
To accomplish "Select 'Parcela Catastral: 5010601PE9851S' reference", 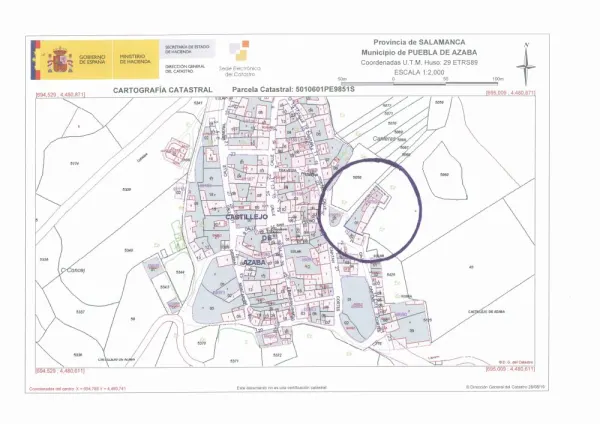I will tap(293, 90).
